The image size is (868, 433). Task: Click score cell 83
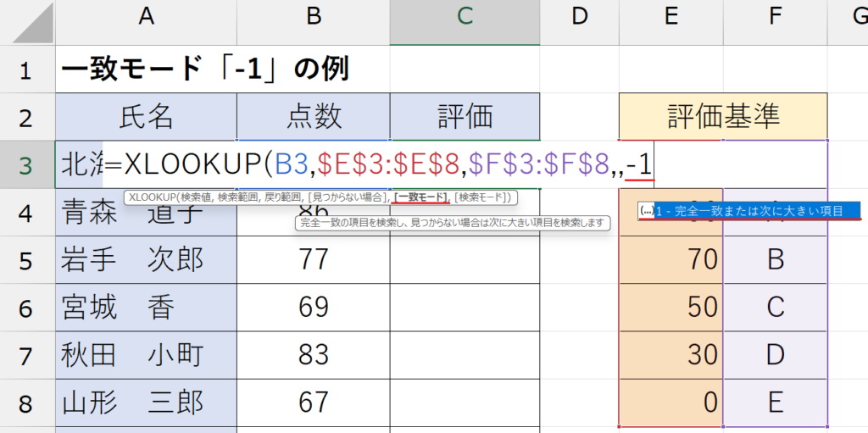point(314,355)
